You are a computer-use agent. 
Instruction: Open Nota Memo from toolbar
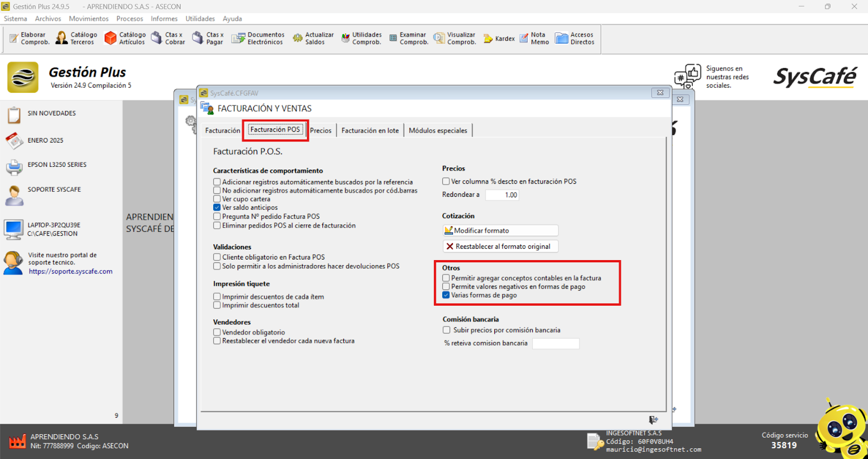[524, 38]
